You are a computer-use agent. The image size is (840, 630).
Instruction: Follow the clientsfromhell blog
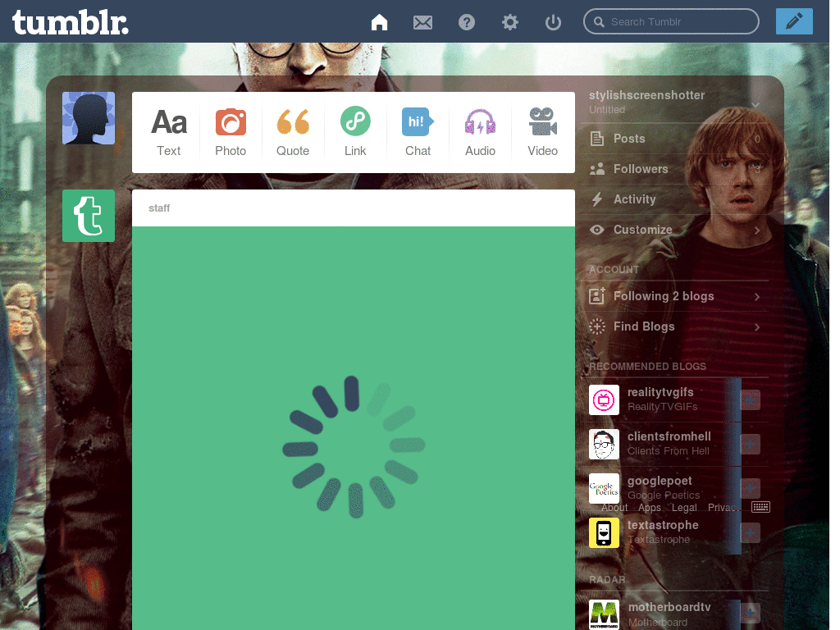click(x=749, y=444)
